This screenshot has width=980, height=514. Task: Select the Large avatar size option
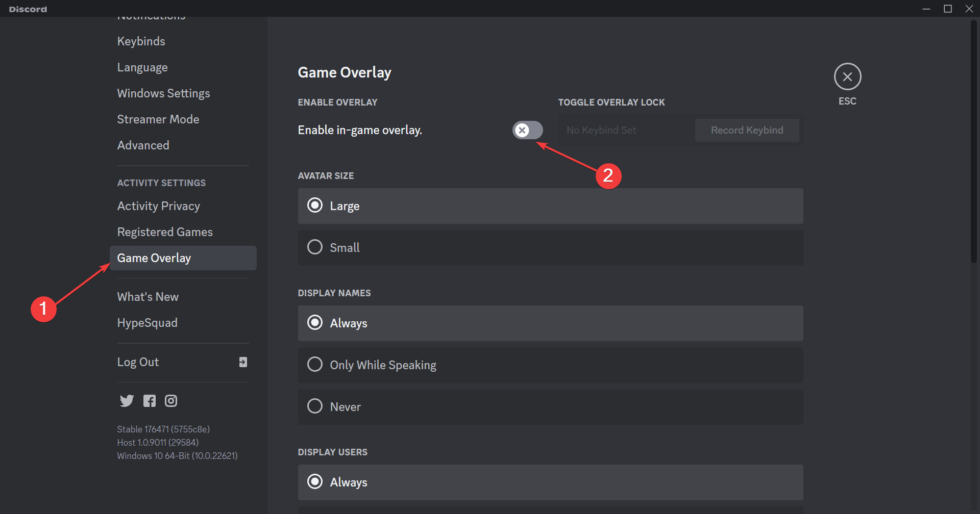[550, 206]
